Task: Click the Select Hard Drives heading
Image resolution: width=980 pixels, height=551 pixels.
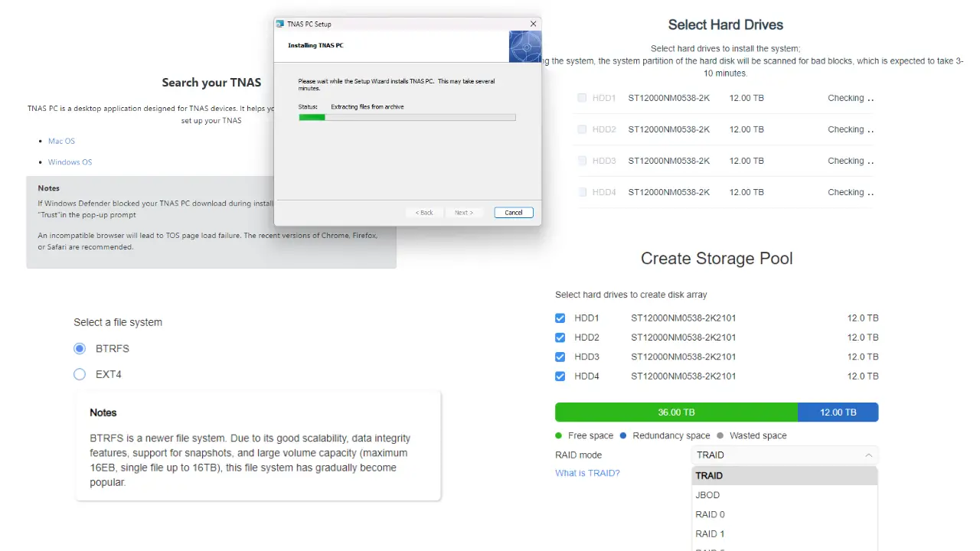Action: coord(726,25)
